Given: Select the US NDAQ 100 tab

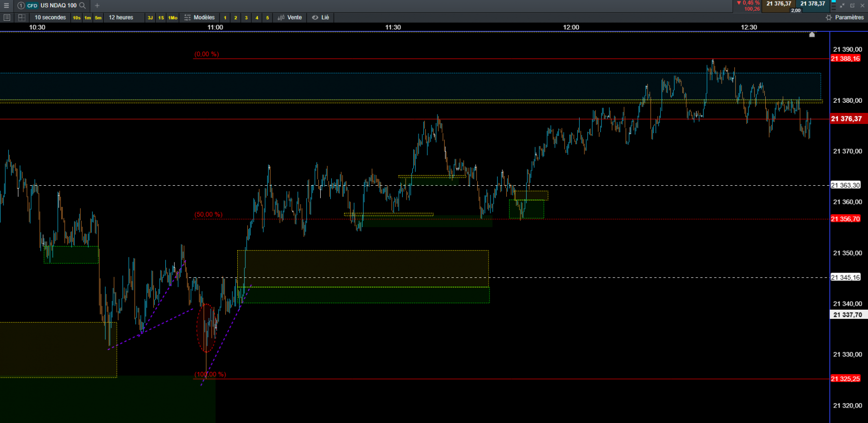Looking at the screenshot, I should pyautogui.click(x=58, y=5).
